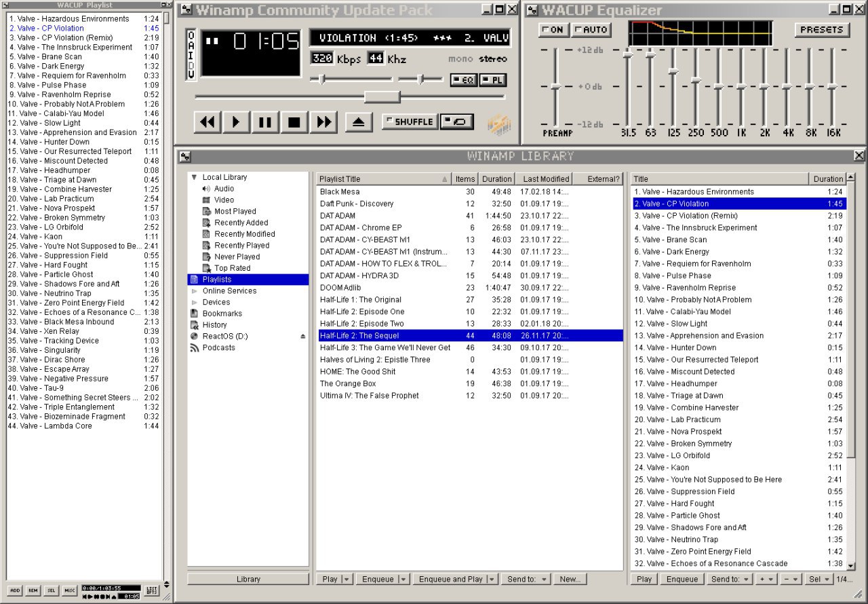Open the plus (+) dropdown in tracks pane
Viewport: 868px width, 604px height.
coord(766,580)
